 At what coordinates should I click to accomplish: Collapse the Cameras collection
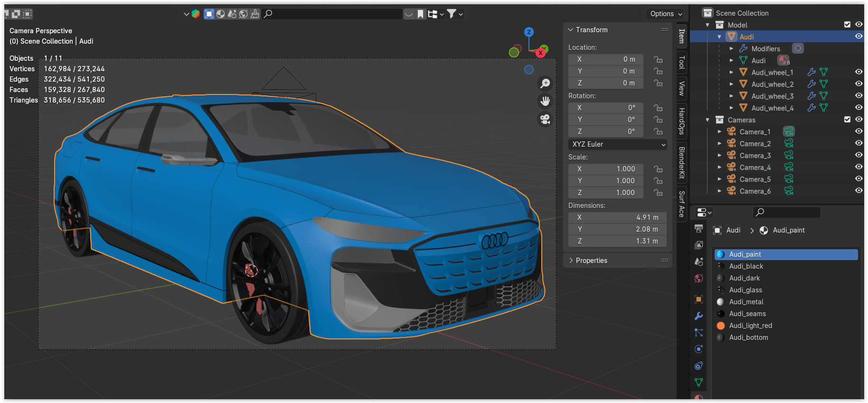708,120
